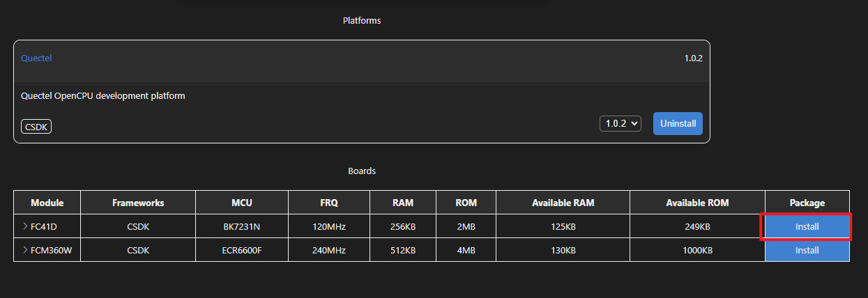
Task: Open the 1.0.2 version dropdown
Action: [620, 123]
